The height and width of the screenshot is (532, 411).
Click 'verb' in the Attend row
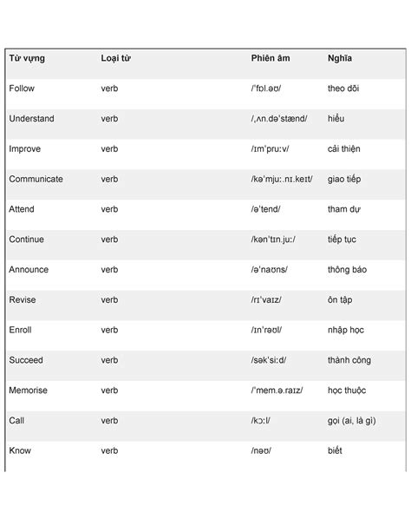(x=109, y=209)
